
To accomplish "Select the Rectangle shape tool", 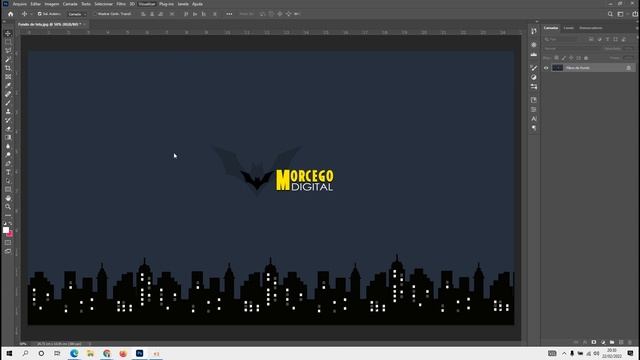I will [8, 190].
